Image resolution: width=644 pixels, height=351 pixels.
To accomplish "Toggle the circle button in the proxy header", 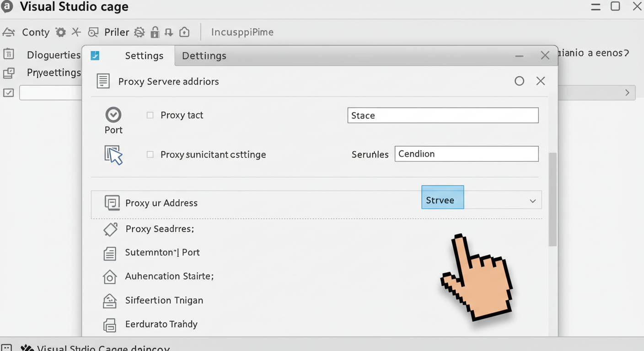I will point(519,81).
